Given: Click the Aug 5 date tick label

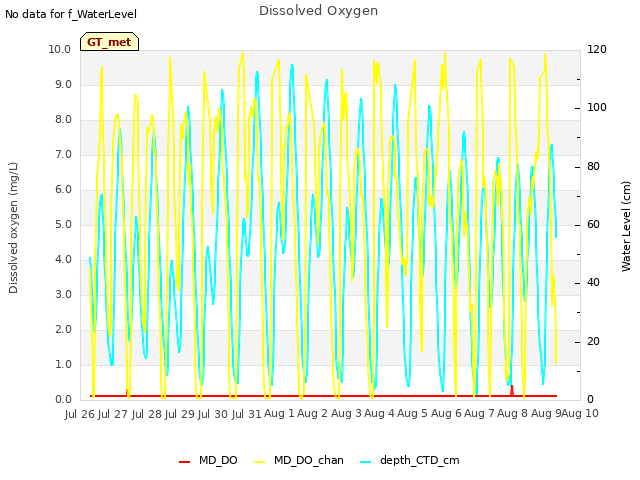Looking at the screenshot, I should 412,413.
